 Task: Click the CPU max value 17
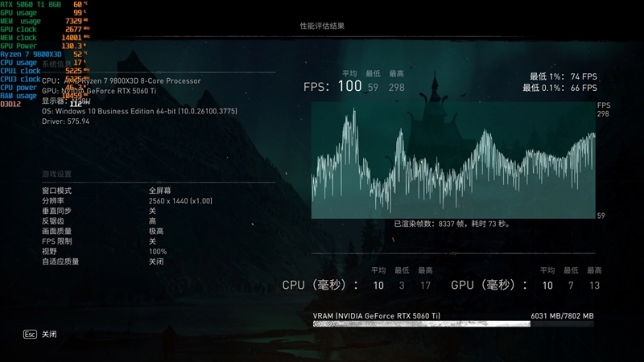pyautogui.click(x=426, y=286)
